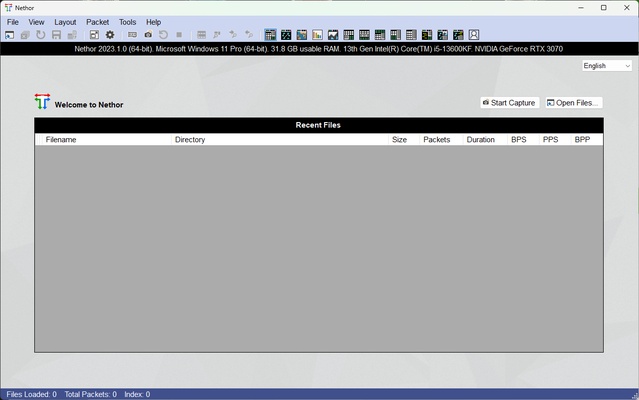
Task: Select the world map layout icon
Action: pyautogui.click(x=302, y=35)
